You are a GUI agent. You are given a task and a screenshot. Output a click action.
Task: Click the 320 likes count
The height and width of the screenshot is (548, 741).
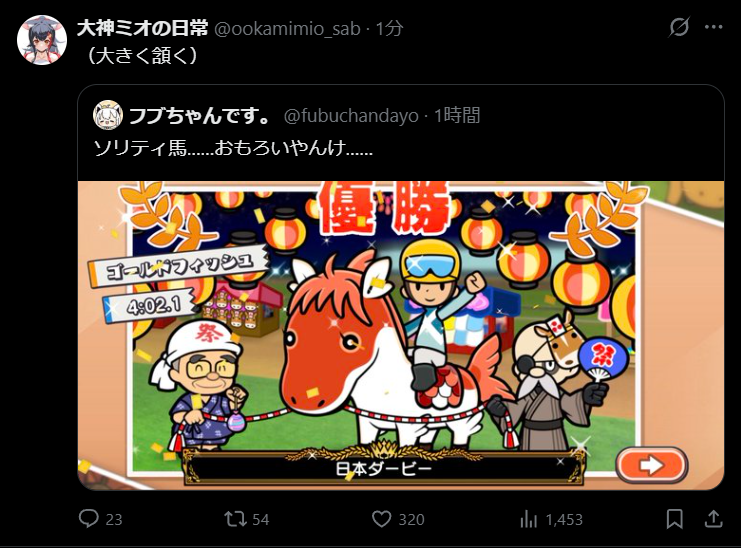tap(412, 520)
